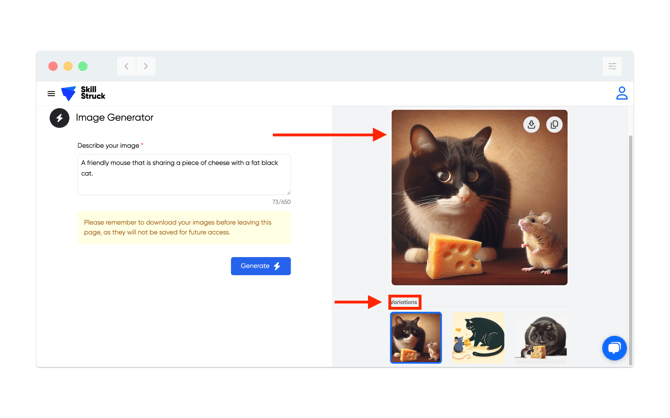Screen dimensions: 670x418
Task: Click the textarea resize handle
Action: [288, 192]
